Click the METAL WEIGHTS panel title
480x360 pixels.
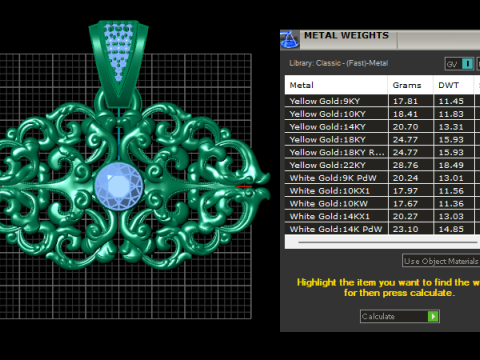point(346,35)
